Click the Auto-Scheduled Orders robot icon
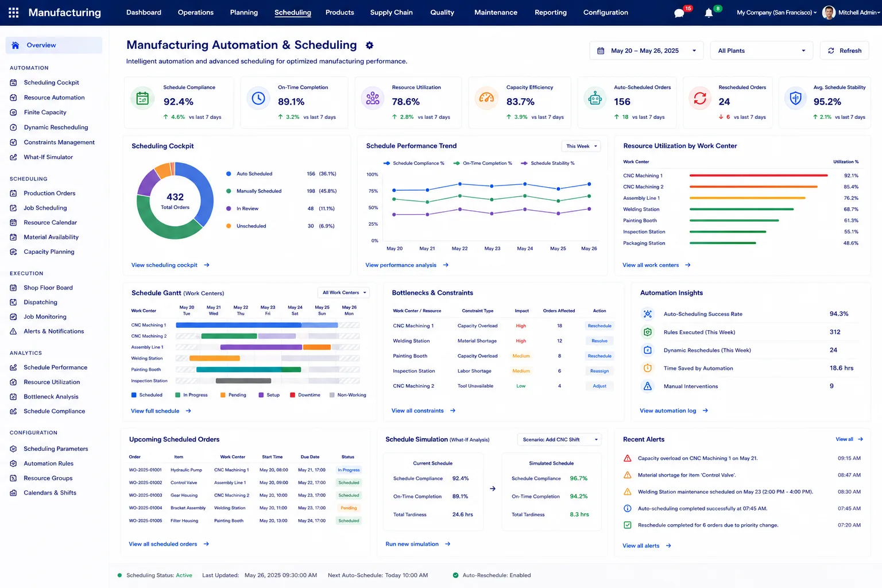The image size is (882, 588). coord(595,99)
